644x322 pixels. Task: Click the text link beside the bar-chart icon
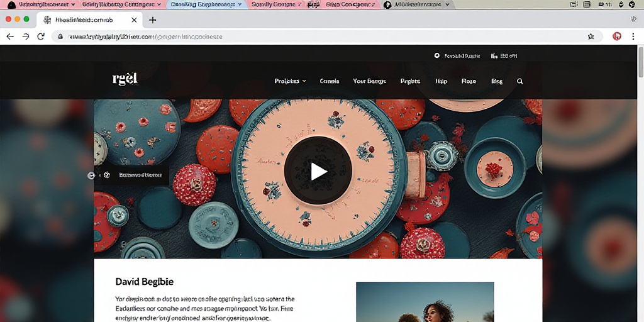coord(508,56)
